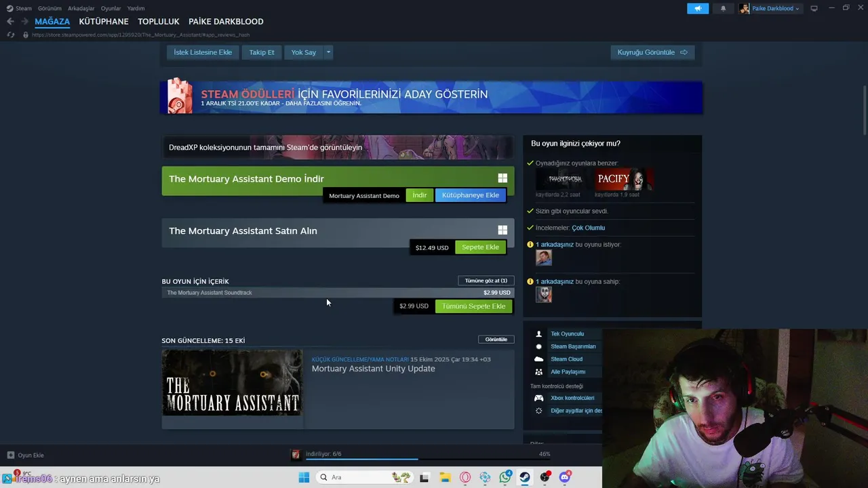Viewport: 868px width, 488px height.
Task: Click the Windows icon on the Demo banner
Action: [x=502, y=178]
